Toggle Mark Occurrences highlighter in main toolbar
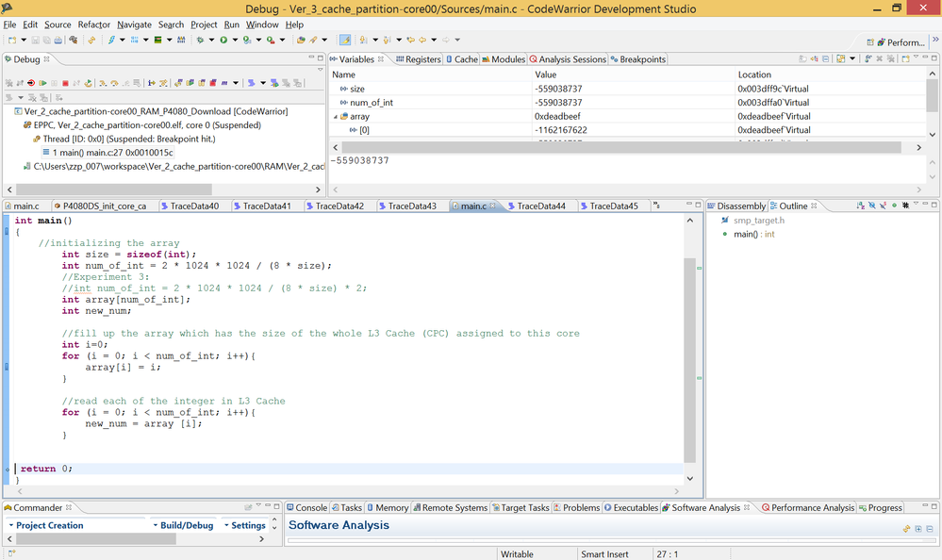Image resolution: width=942 pixels, height=560 pixels. tap(345, 41)
